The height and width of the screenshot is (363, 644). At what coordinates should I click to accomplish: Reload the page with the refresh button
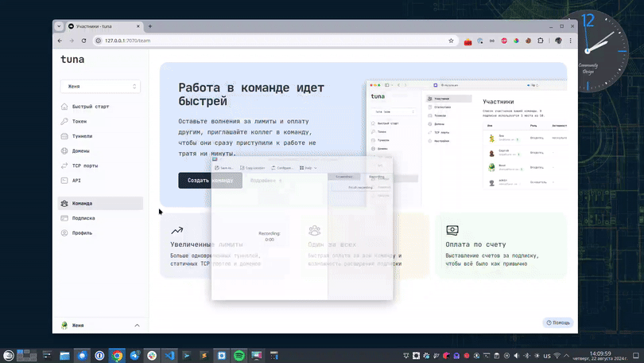84,41
